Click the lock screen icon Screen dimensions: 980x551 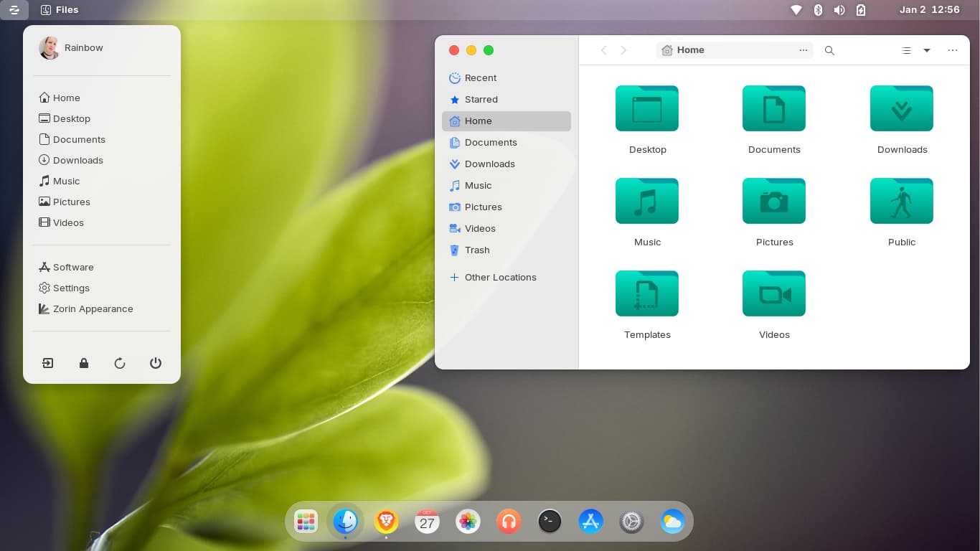tap(84, 363)
